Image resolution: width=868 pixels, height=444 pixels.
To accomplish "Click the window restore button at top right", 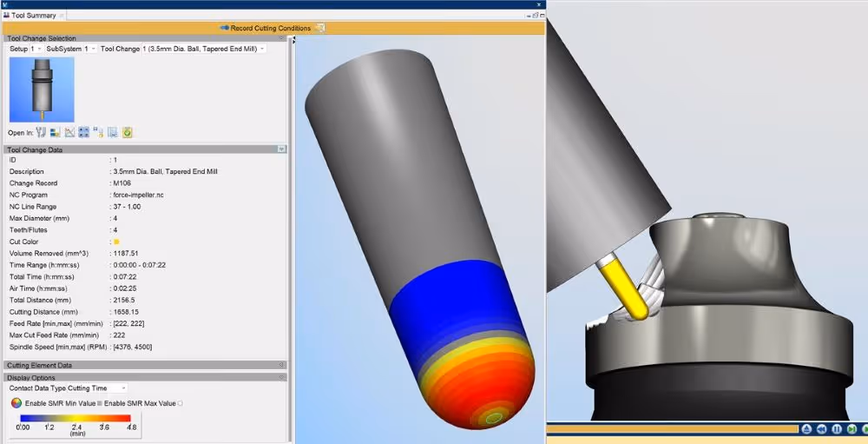I will point(535,16).
